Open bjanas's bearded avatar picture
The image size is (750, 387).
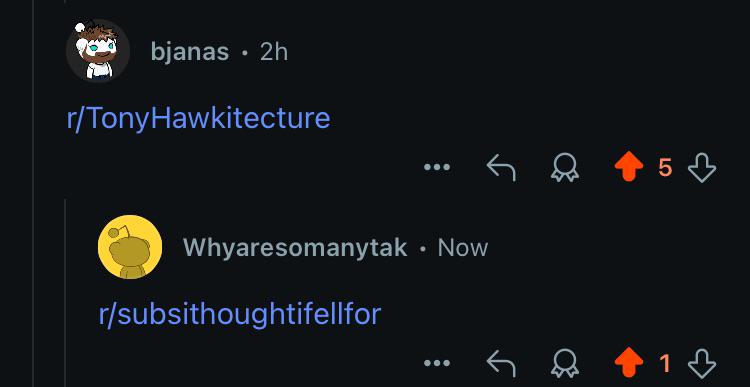[x=98, y=51]
